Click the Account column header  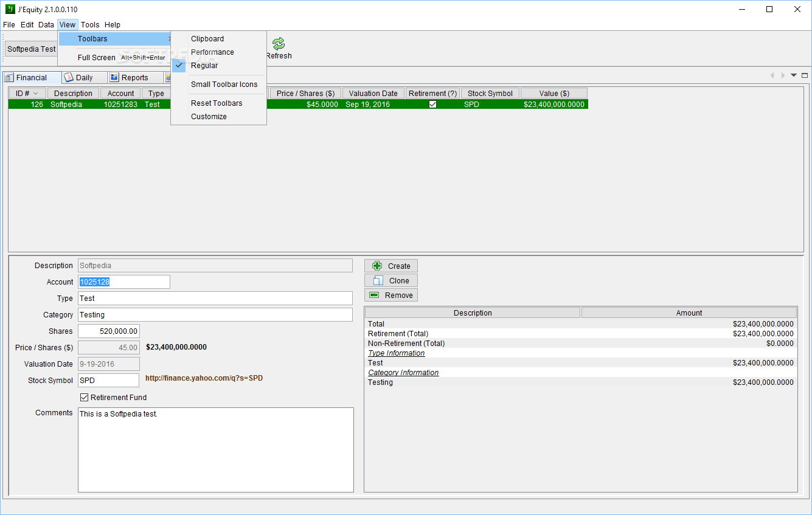[x=120, y=93]
